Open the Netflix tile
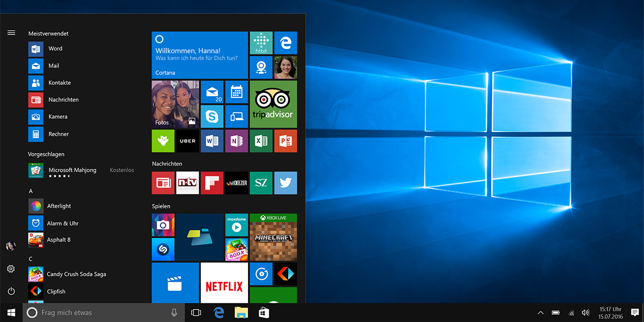The width and height of the screenshot is (644, 322). pyautogui.click(x=224, y=283)
